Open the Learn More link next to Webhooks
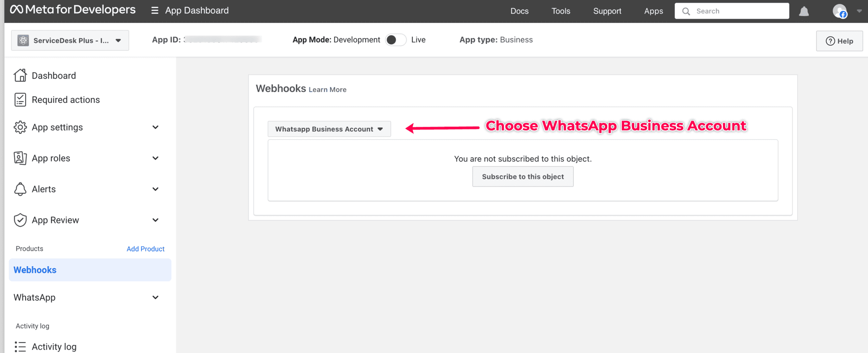This screenshot has height=353, width=868. [x=328, y=89]
